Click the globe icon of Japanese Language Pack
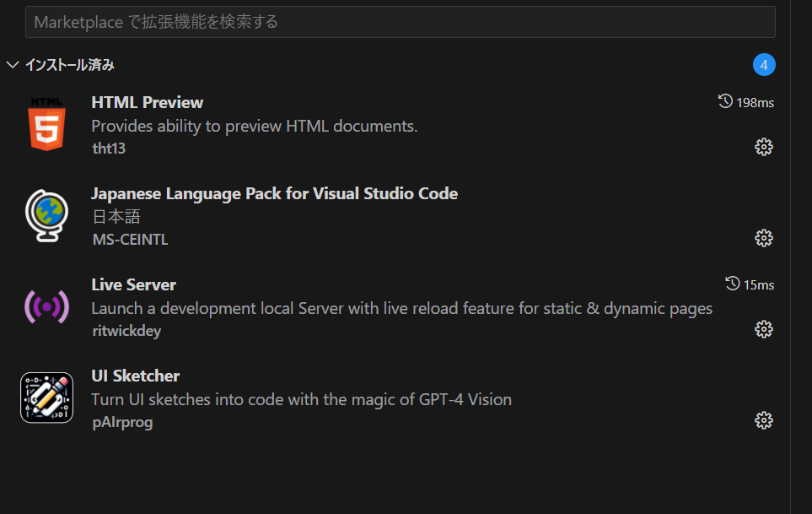 pos(46,215)
